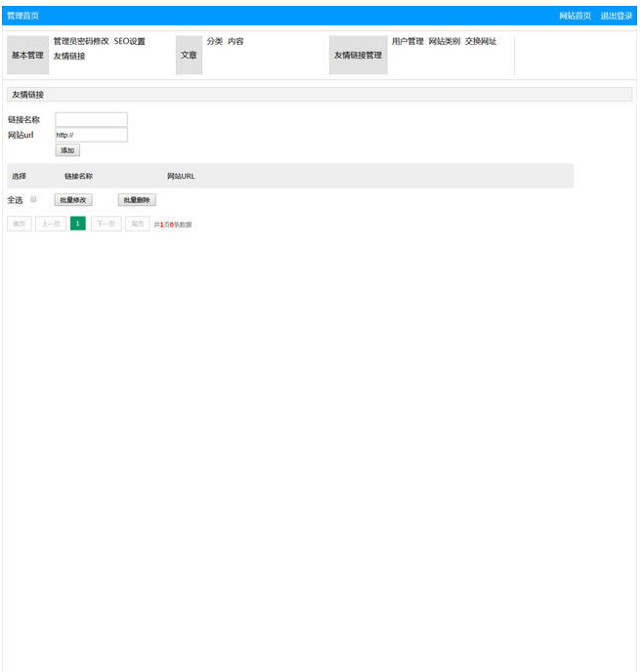Select page 1 in pagination
Image resolution: width=640 pixels, height=672 pixels.
click(78, 224)
